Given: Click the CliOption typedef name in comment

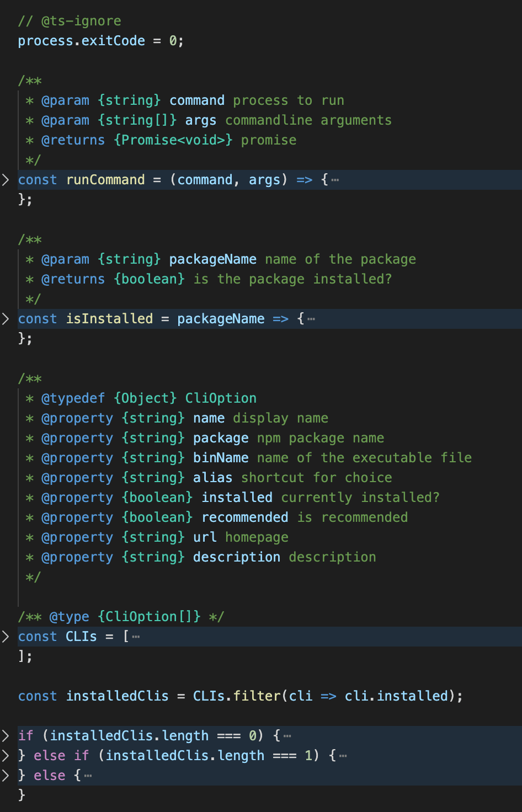Looking at the screenshot, I should coord(221,398).
